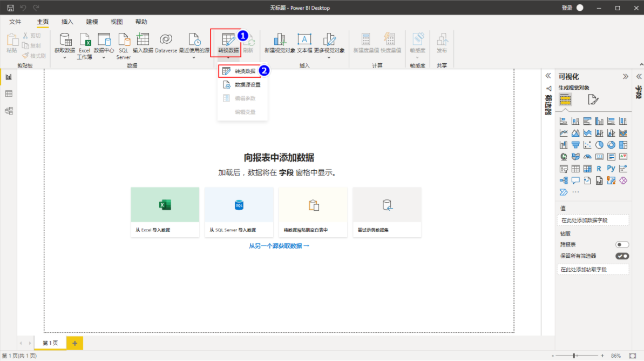Click the 从 Excel 导入数据 card
Image resolution: width=644 pixels, height=361 pixels.
point(165,212)
